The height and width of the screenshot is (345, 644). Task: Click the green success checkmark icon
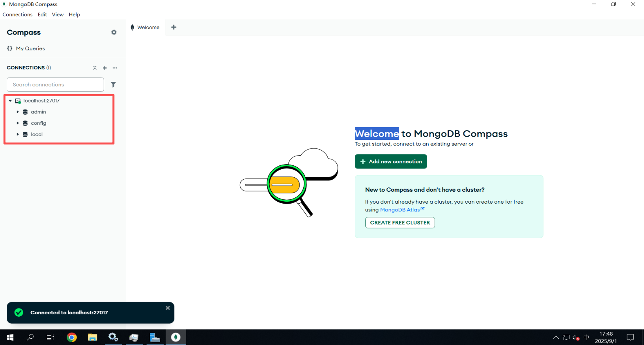tap(19, 312)
